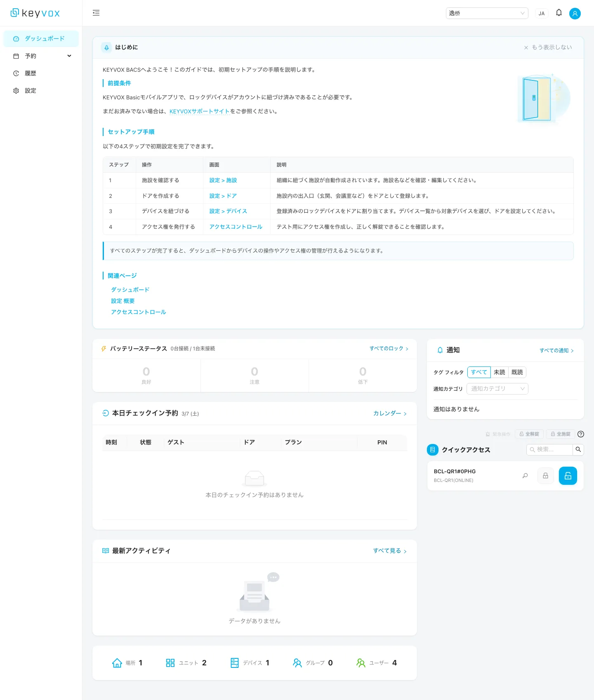Click the help question mark icon

pos(580,434)
